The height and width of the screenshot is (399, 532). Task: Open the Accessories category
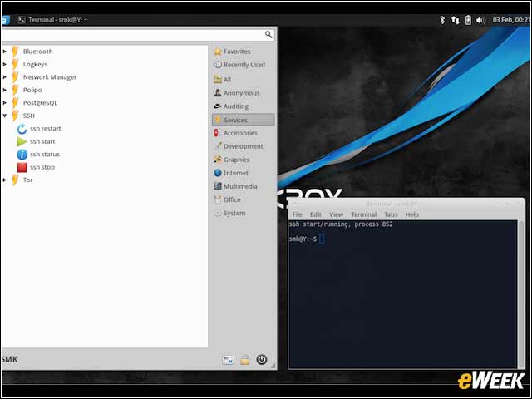click(x=235, y=133)
